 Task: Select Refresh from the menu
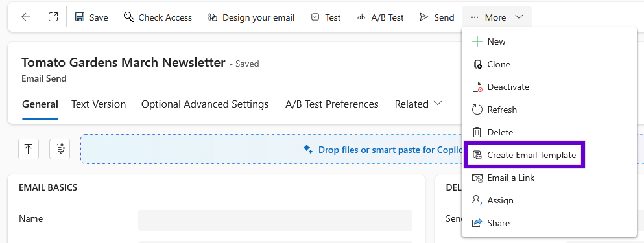point(549,110)
